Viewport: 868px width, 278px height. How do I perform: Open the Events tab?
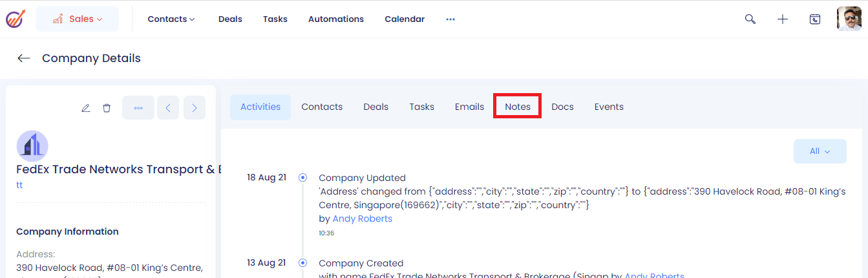coord(609,107)
